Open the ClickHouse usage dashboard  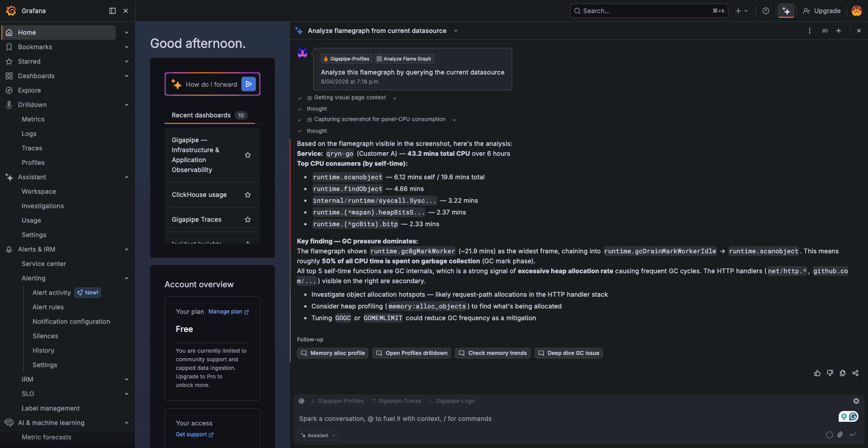click(199, 195)
